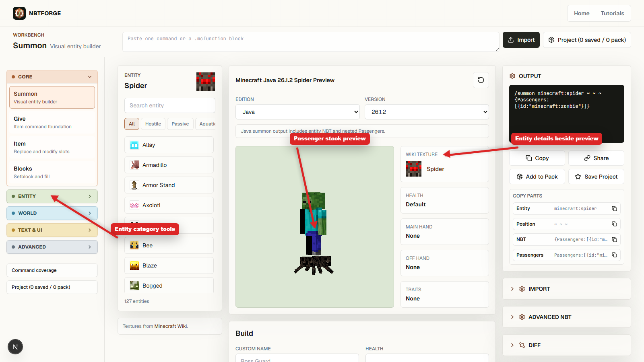This screenshot has height=362, width=644.
Task: Select the Passive entity filter
Action: (180, 124)
